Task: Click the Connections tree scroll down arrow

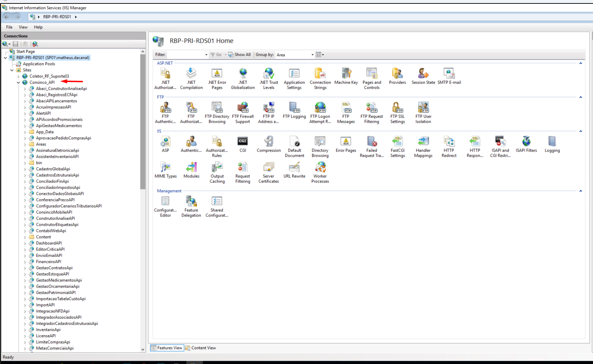Action: (x=143, y=349)
